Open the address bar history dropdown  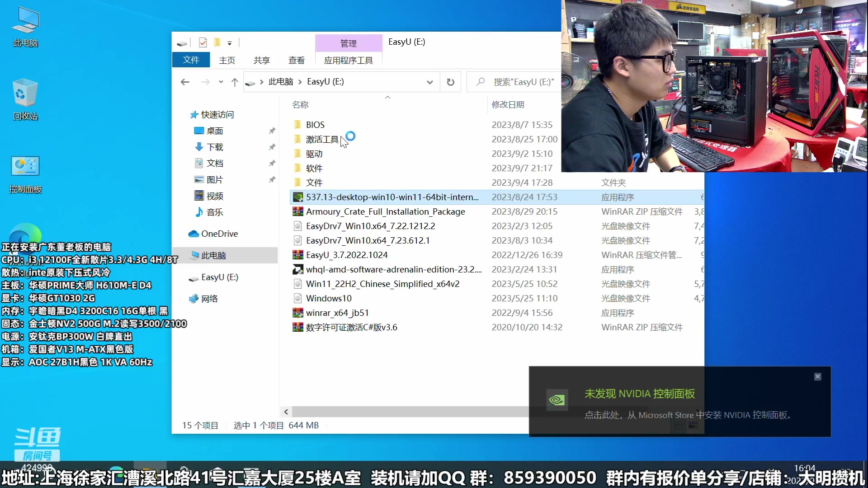pyautogui.click(x=430, y=82)
